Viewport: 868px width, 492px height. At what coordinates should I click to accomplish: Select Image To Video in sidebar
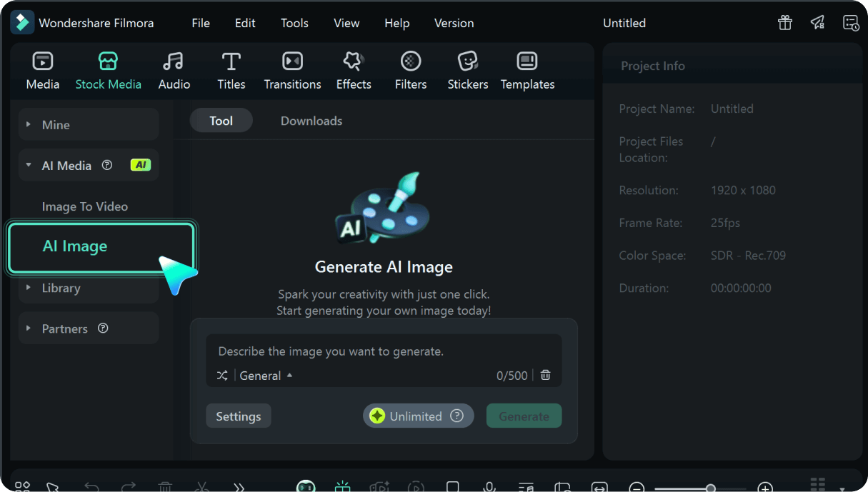tap(85, 206)
